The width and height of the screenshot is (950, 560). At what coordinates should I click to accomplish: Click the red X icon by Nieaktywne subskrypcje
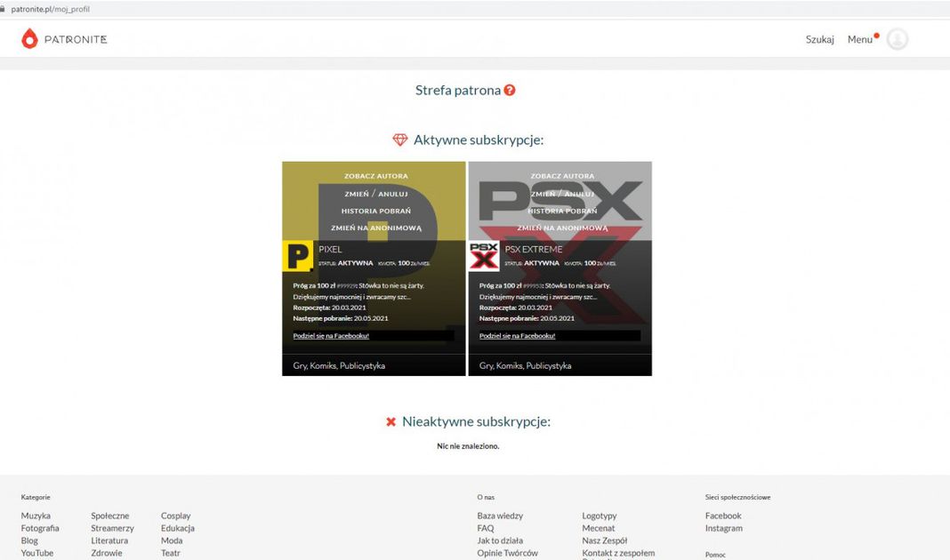390,421
